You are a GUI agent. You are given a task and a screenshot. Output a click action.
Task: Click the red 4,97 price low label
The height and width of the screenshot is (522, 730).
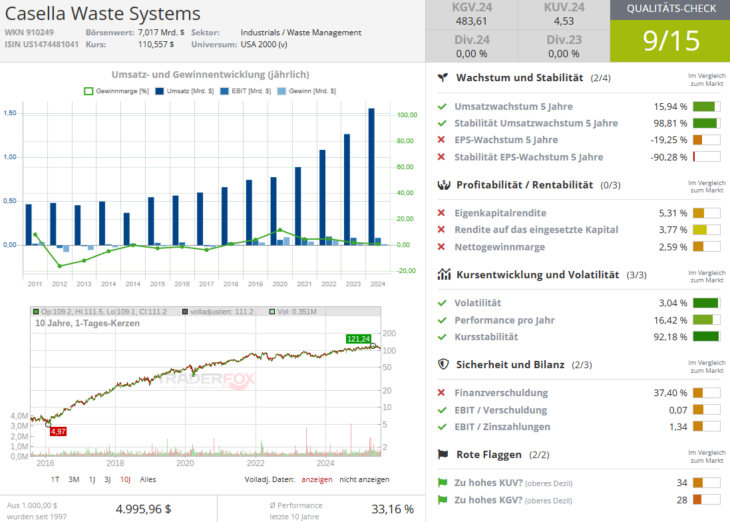[x=58, y=432]
